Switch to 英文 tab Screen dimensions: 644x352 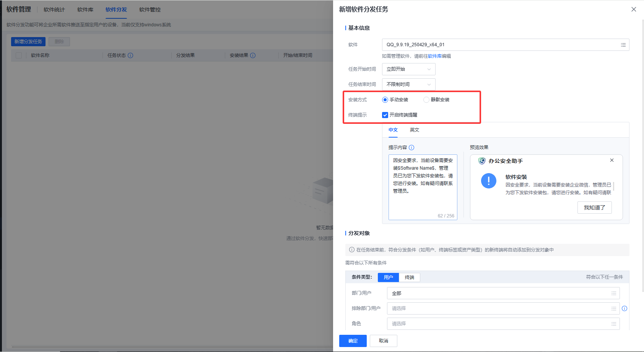click(x=414, y=130)
